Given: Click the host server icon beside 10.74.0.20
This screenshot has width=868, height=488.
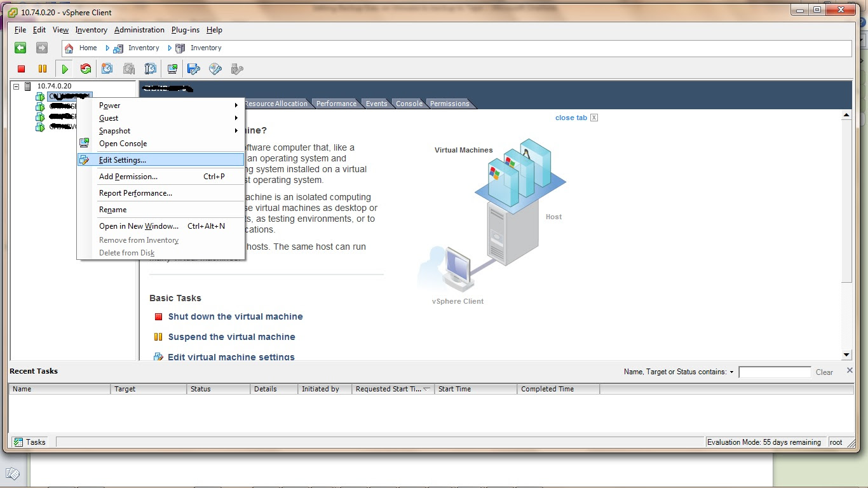Looking at the screenshot, I should (27, 86).
